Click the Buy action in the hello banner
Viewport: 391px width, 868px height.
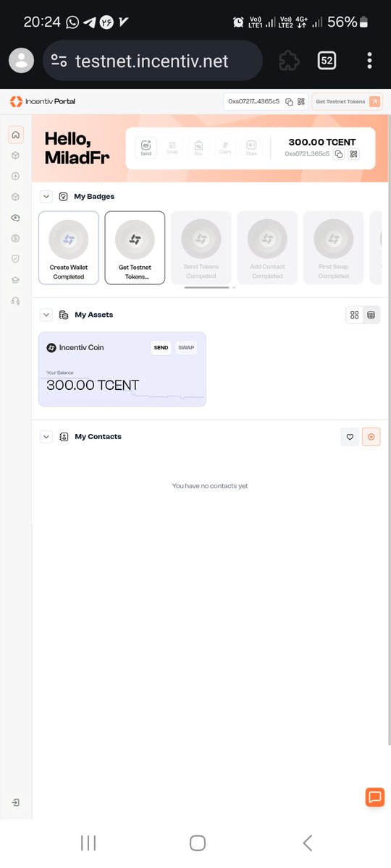[198, 148]
